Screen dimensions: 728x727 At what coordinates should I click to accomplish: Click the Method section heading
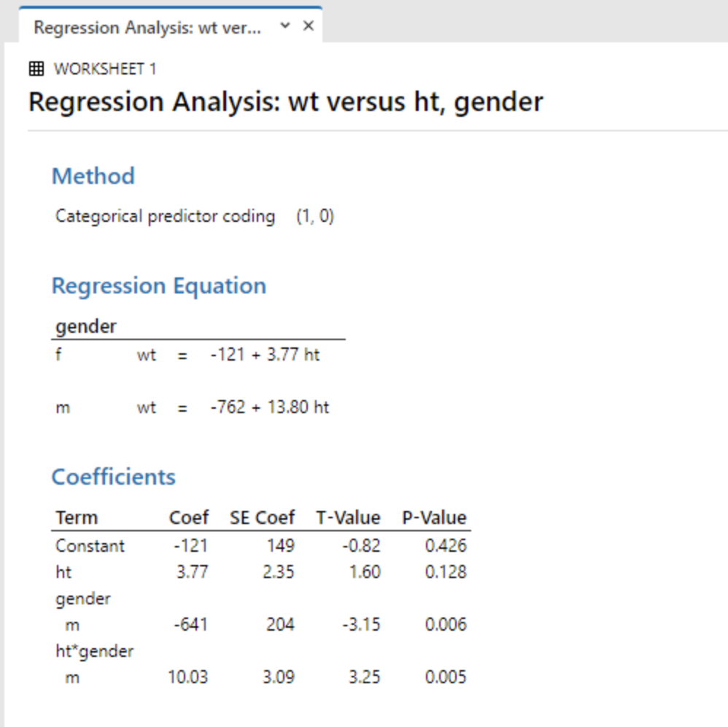coord(93,176)
